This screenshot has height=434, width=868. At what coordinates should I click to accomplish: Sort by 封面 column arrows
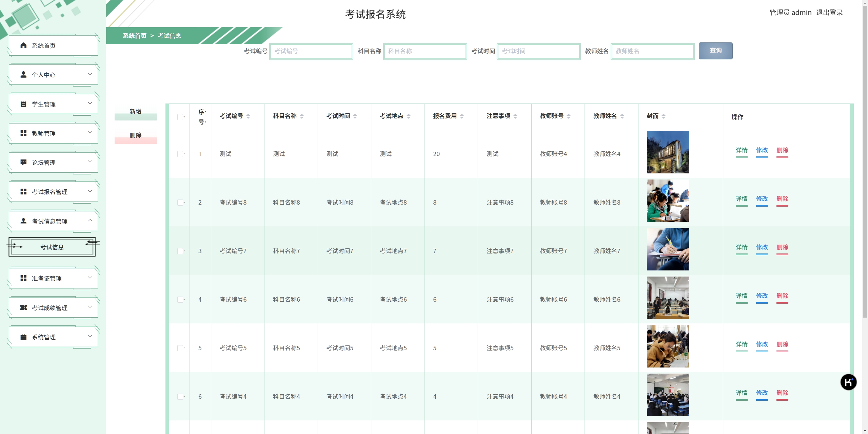[664, 116]
